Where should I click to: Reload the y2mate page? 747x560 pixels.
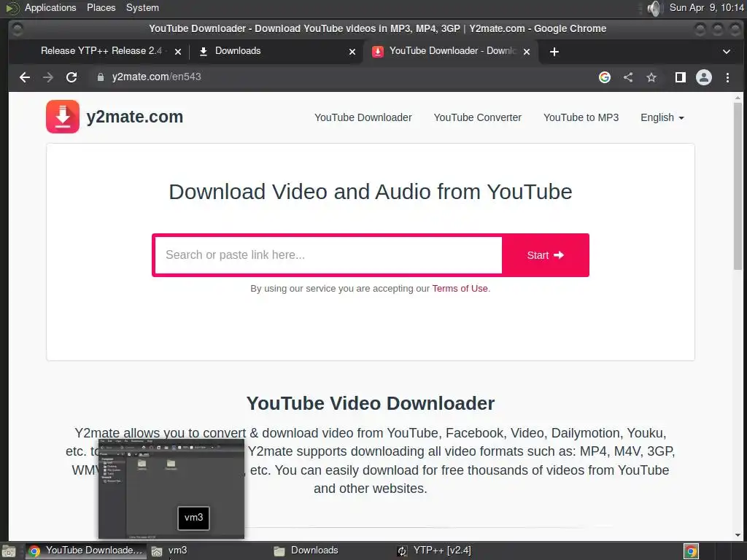coord(71,77)
